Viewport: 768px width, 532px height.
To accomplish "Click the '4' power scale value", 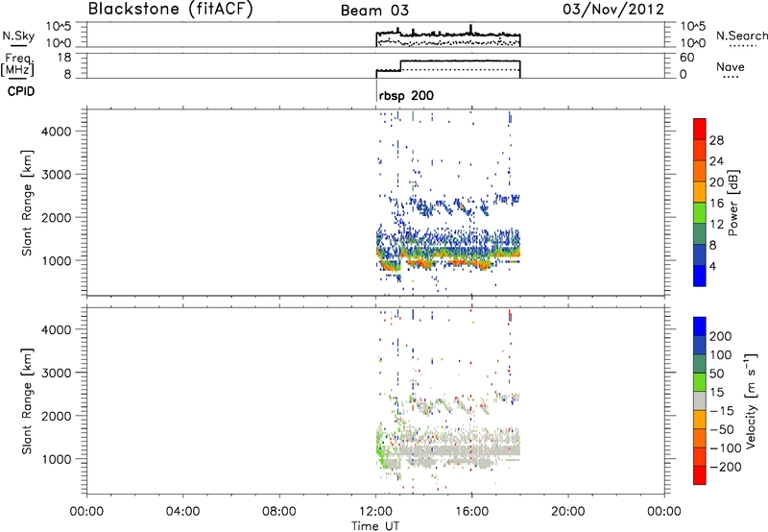I will click(x=713, y=267).
